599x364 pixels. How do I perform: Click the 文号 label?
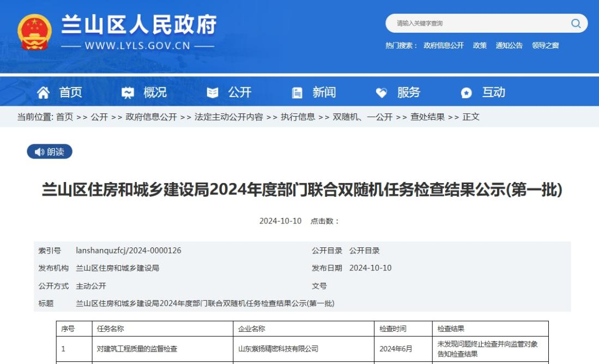pyautogui.click(x=319, y=286)
